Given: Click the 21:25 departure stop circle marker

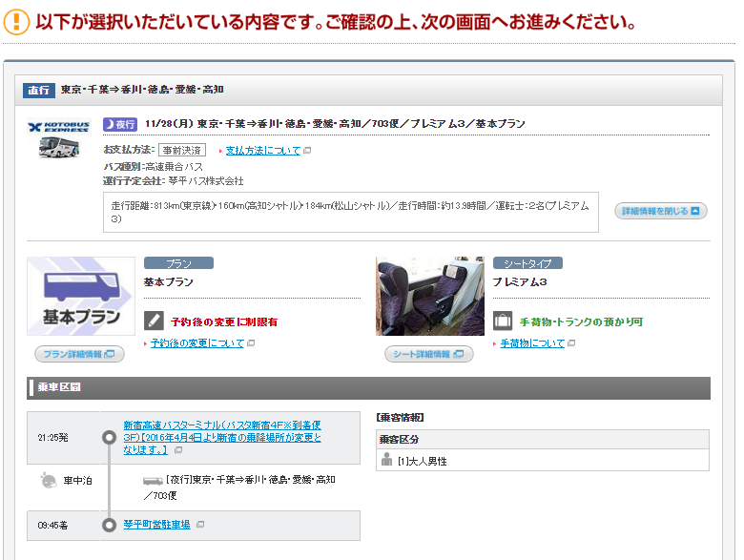Looking at the screenshot, I should [x=109, y=437].
